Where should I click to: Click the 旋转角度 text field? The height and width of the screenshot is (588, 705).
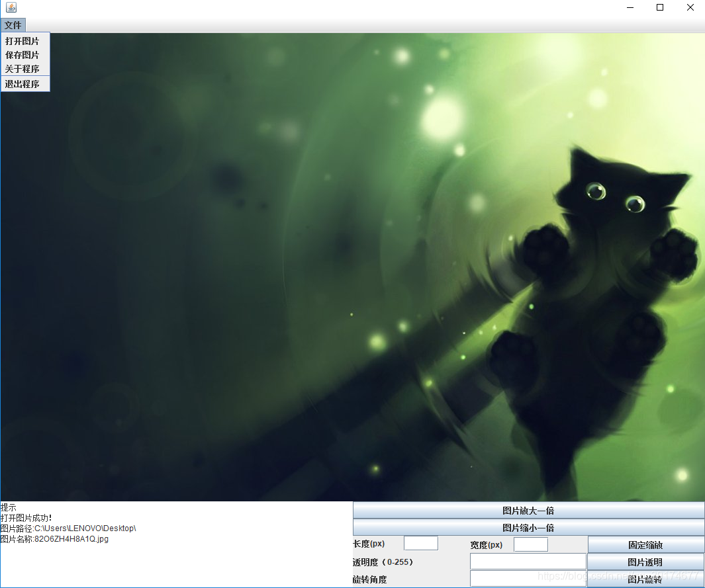[x=528, y=579]
